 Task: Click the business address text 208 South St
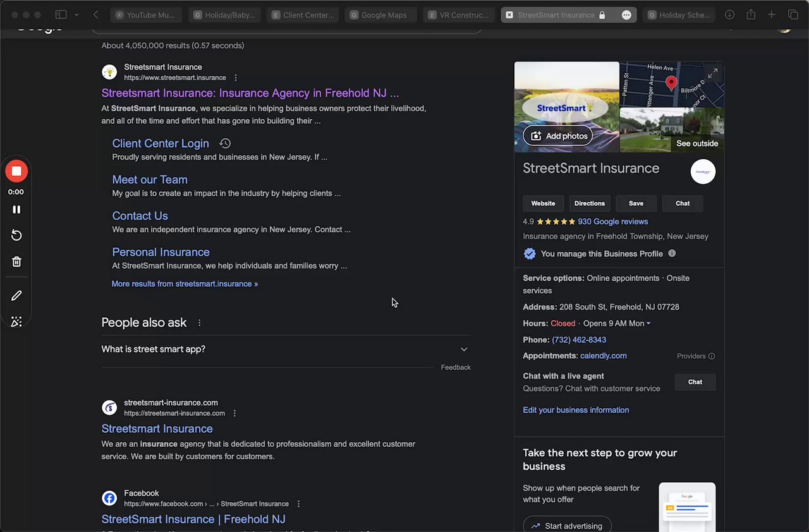pyautogui.click(x=619, y=307)
